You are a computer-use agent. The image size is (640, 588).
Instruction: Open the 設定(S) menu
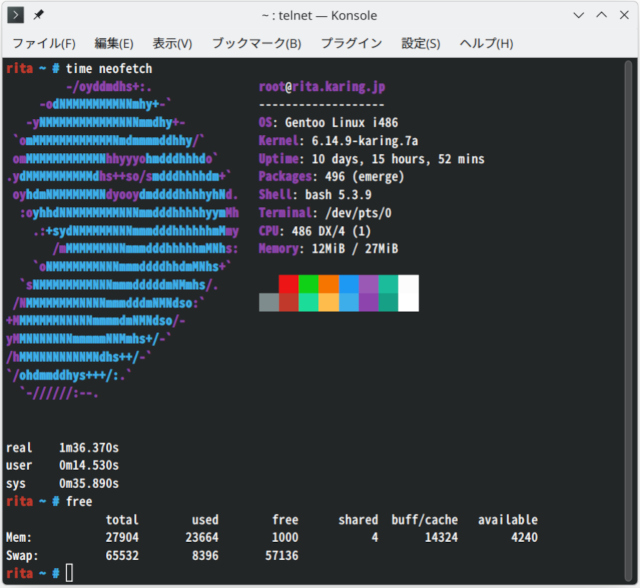[x=421, y=43]
